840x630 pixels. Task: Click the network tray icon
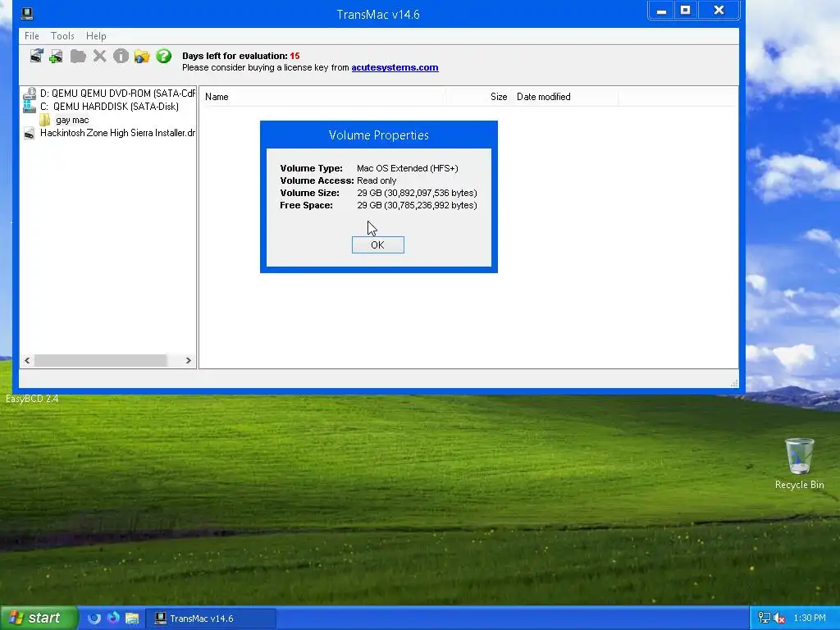click(x=764, y=618)
